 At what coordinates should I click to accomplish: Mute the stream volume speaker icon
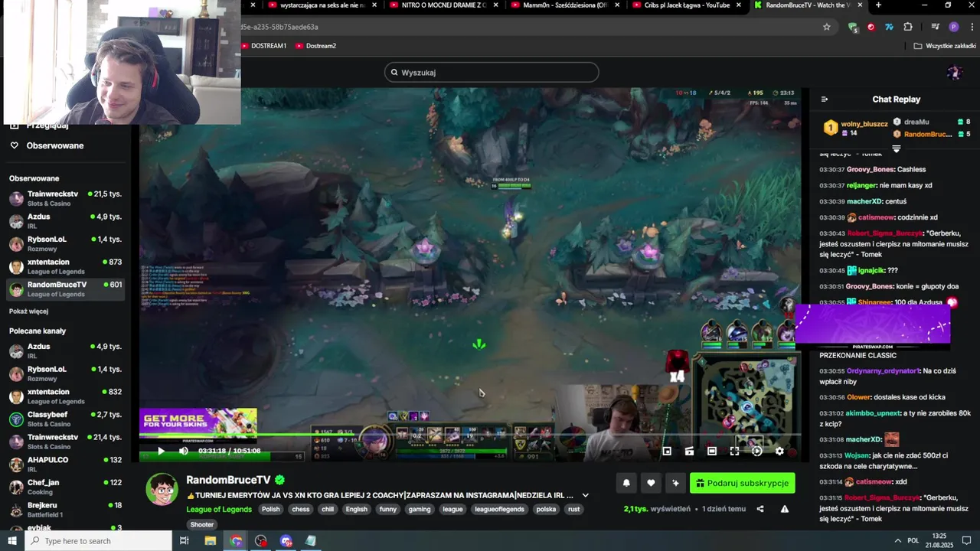[x=184, y=452]
